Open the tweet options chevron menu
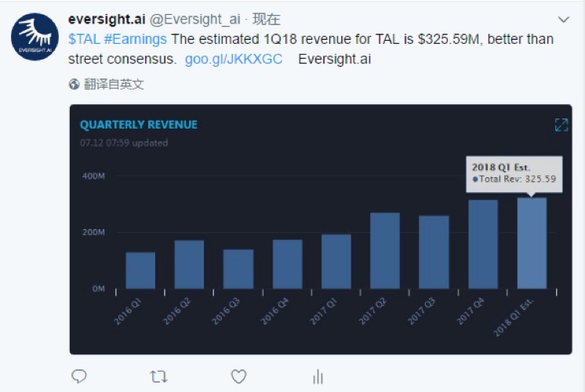 (563, 20)
